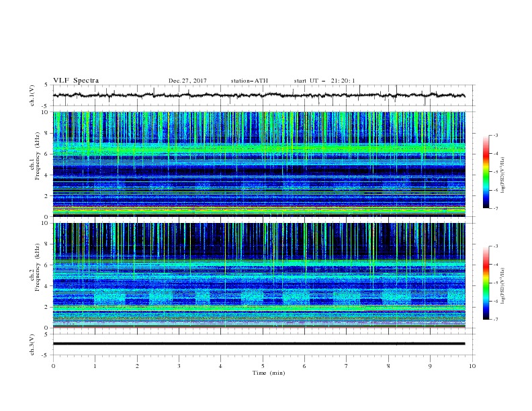Select the date text "Dec. 27, 2017"
The width and height of the screenshot is (532, 411).
(187, 81)
